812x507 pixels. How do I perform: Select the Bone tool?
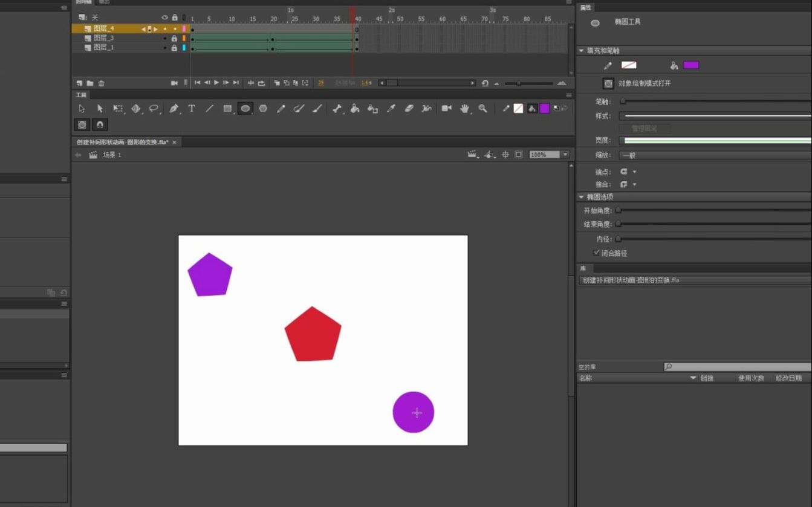[x=337, y=109]
